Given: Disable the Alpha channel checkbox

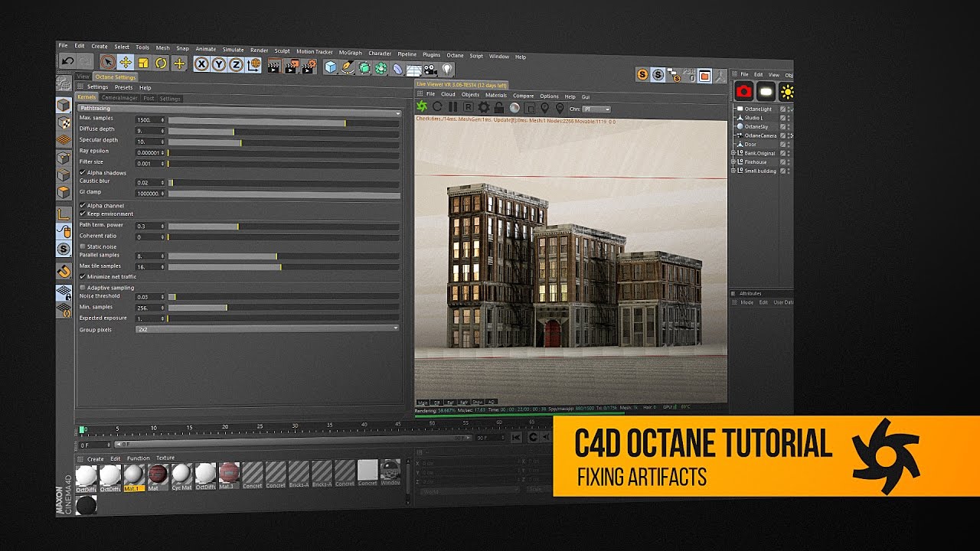Looking at the screenshot, I should [x=83, y=205].
